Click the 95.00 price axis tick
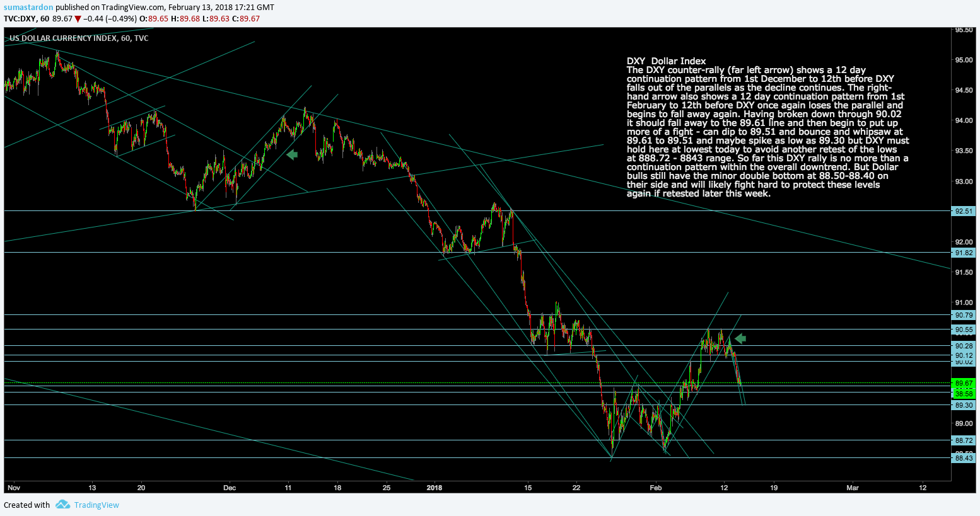This screenshot has height=516, width=980. point(963,60)
